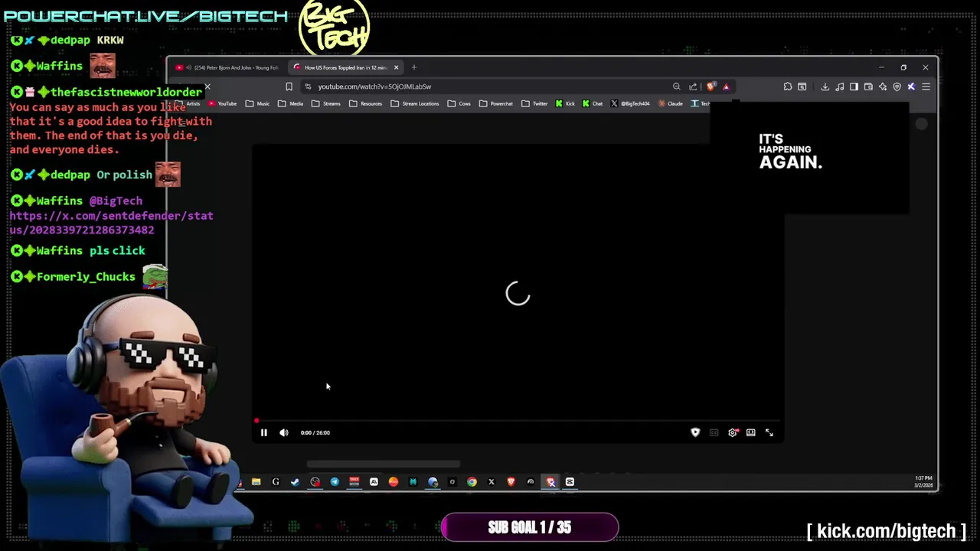Open the YouTube bookmark
980x551 pixels.
[222, 103]
